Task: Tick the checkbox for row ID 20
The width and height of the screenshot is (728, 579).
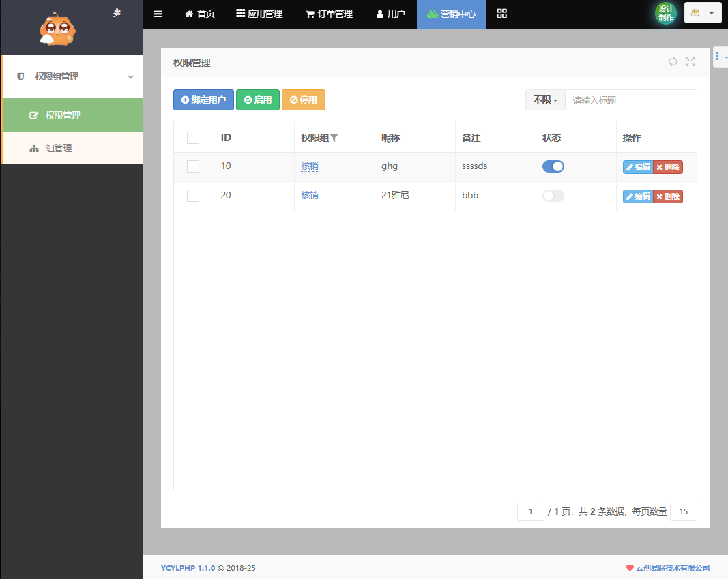Action: pos(193,196)
